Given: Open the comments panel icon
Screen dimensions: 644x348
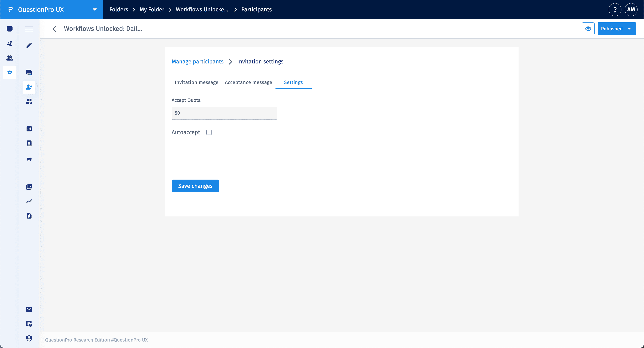Looking at the screenshot, I should point(29,72).
